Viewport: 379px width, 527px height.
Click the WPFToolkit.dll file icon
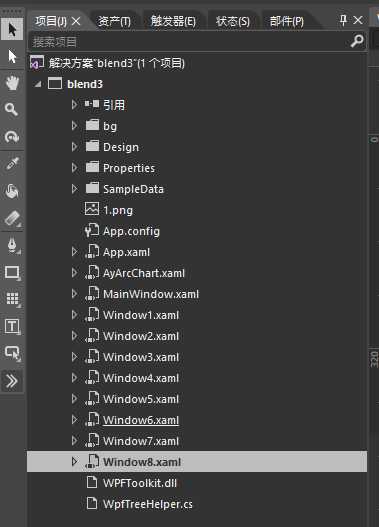pos(92,483)
